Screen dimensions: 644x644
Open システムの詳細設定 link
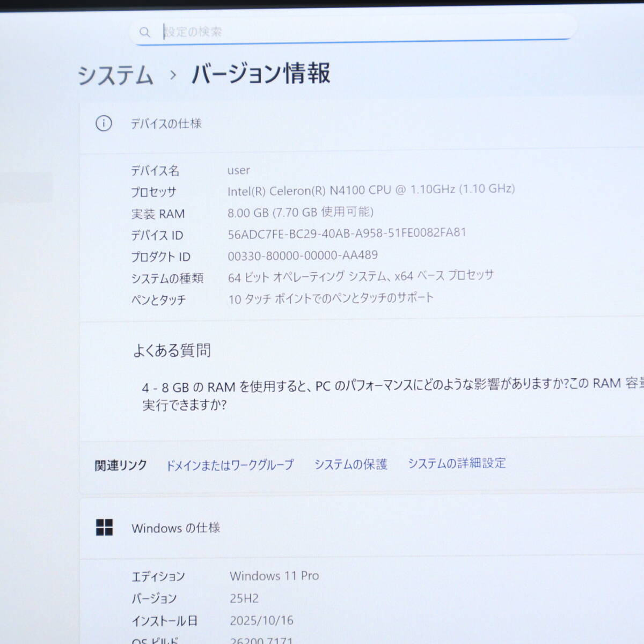click(457, 463)
